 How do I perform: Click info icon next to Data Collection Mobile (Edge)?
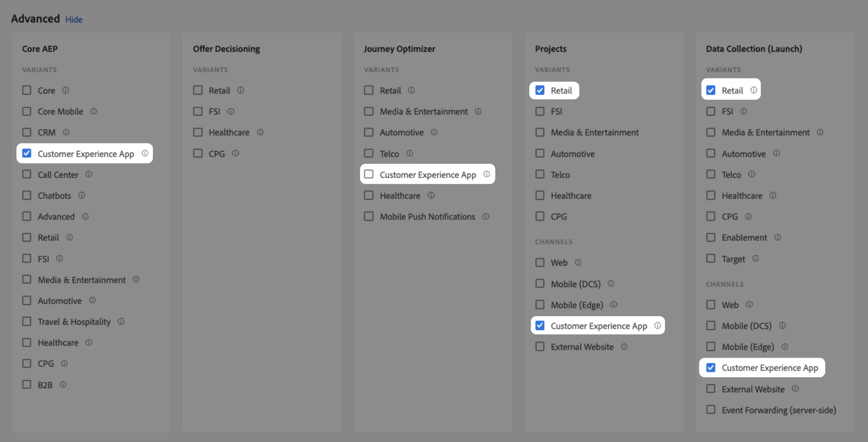tap(785, 347)
